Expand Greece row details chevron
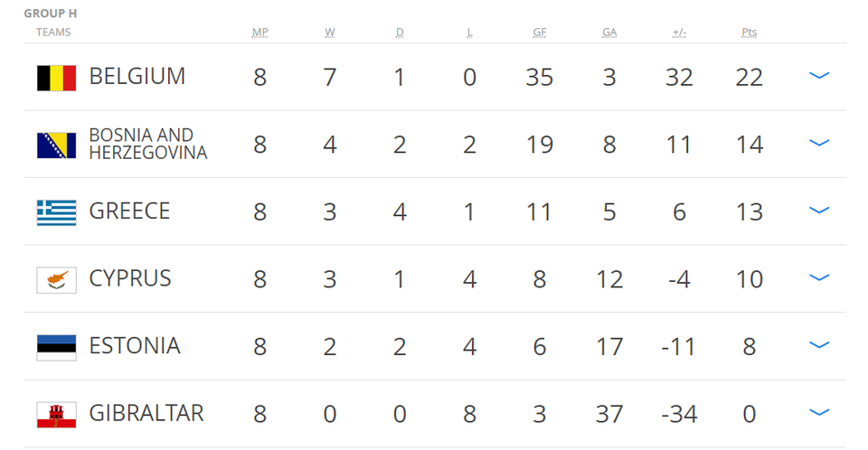The width and height of the screenshot is (868, 450). point(819,211)
